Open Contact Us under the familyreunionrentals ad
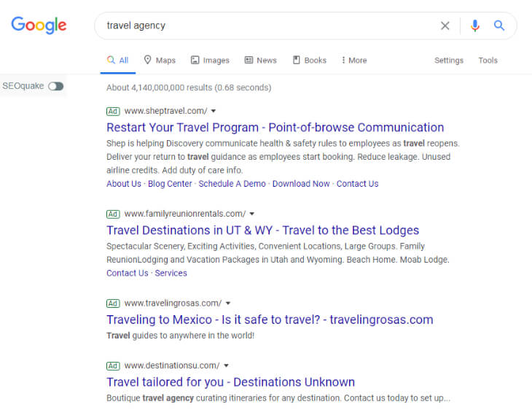The image size is (532, 418). 128,273
